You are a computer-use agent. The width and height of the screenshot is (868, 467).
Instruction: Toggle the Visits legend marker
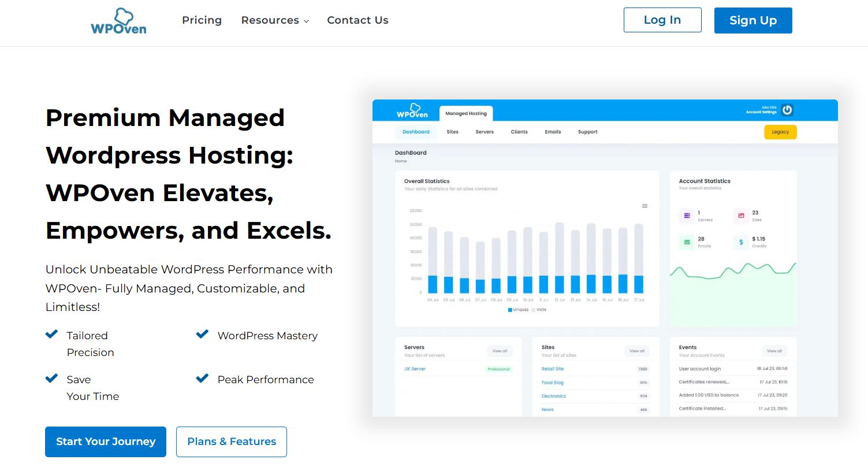tap(533, 310)
